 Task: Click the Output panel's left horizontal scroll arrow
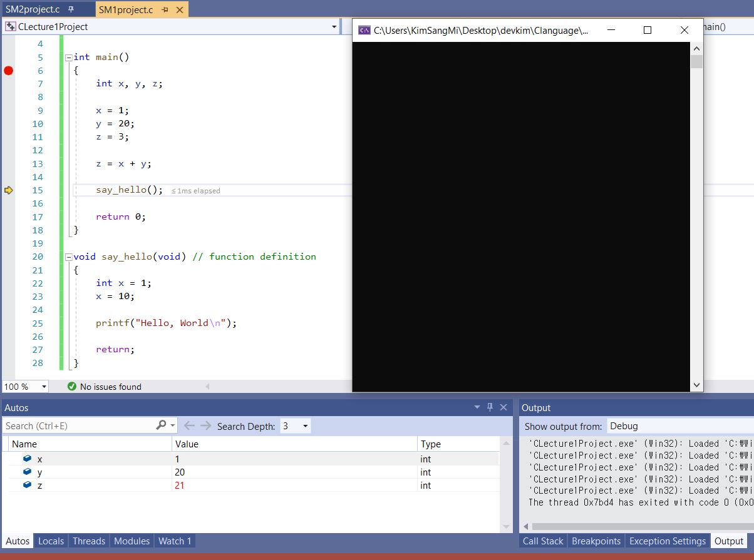[525, 526]
